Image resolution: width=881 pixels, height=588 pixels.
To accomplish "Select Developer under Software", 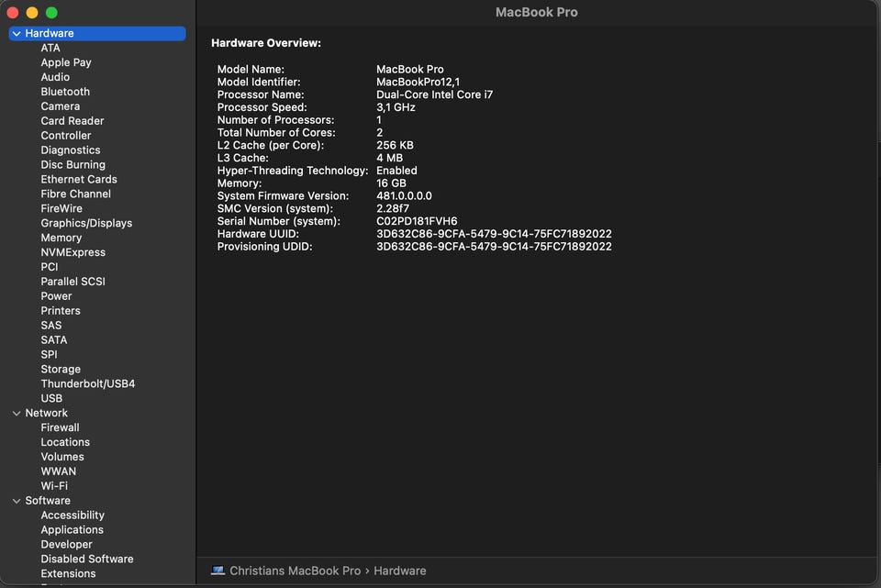I will tap(66, 544).
